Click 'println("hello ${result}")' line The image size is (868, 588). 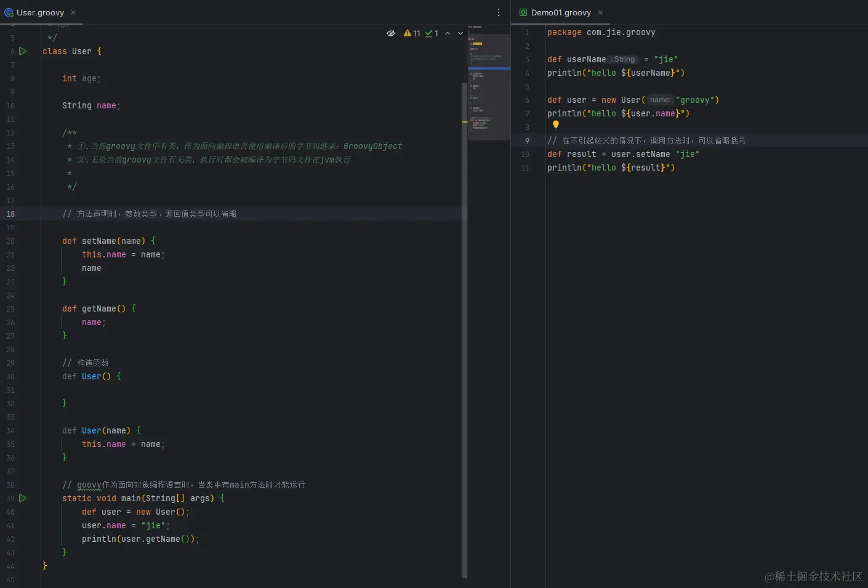[x=611, y=167]
